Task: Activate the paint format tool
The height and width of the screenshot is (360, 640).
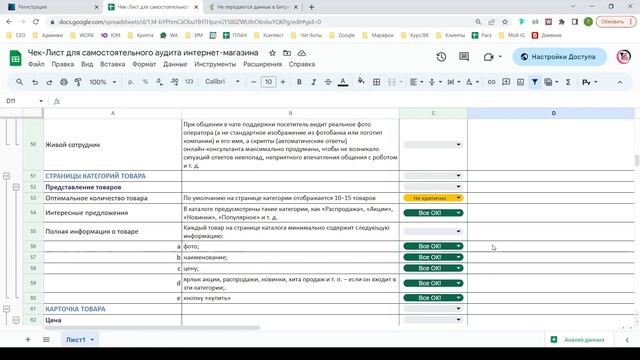Action: pyautogui.click(x=78, y=82)
